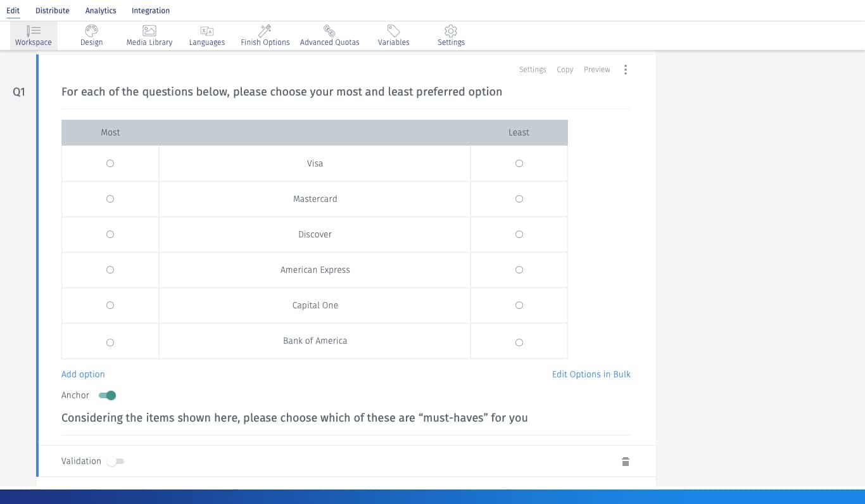Select Most radio for Visa
The width and height of the screenshot is (865, 504).
tap(110, 163)
